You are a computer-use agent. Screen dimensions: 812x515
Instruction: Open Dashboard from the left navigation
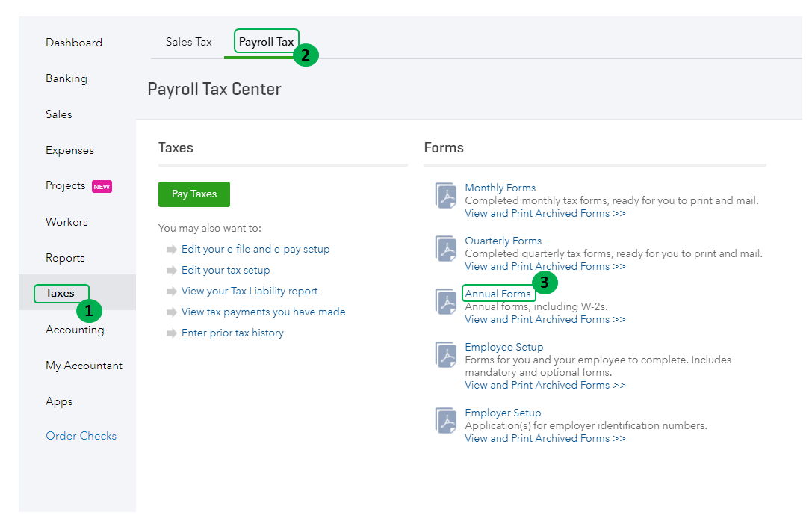point(74,43)
